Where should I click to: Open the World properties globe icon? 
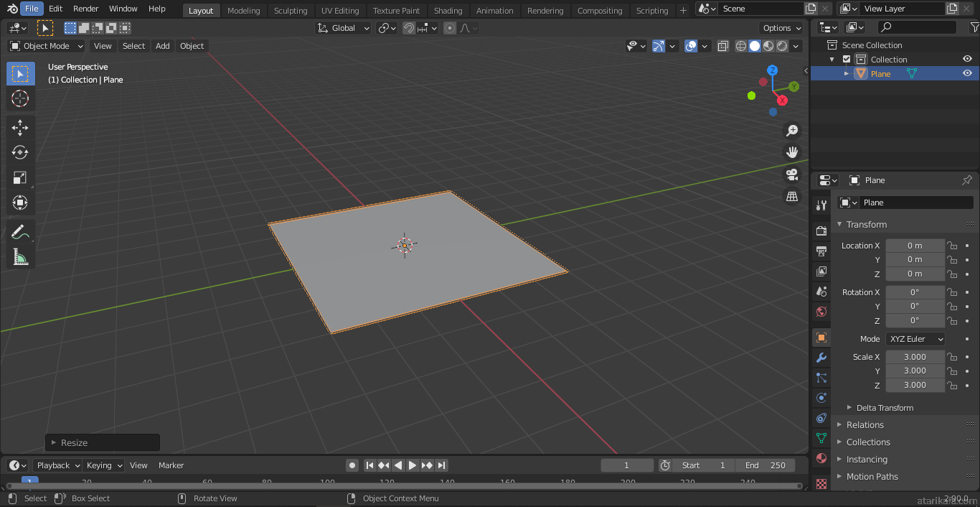[x=821, y=312]
